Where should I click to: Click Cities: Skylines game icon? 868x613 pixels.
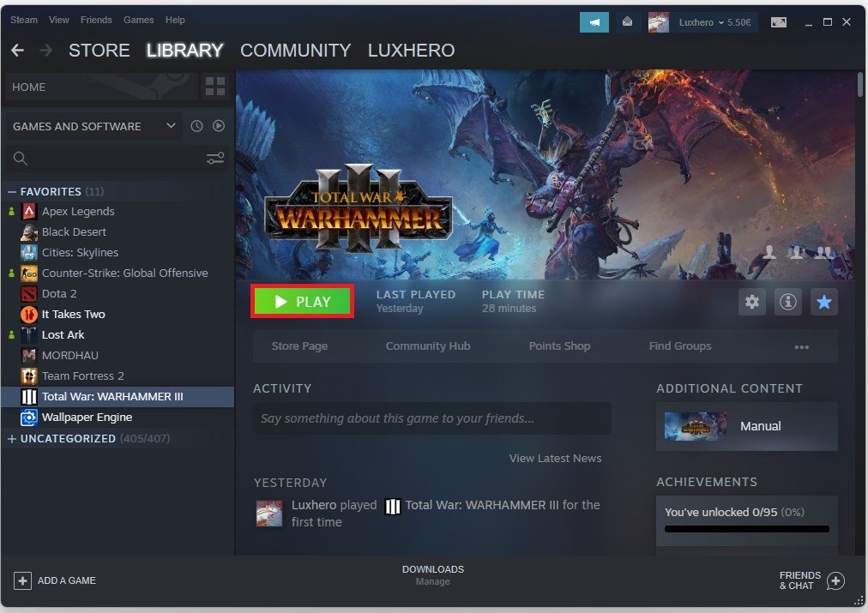(29, 252)
